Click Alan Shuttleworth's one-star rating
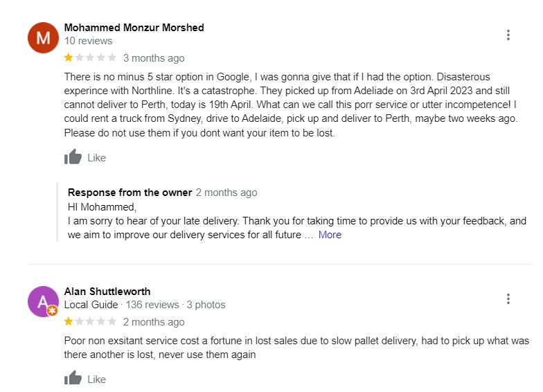 point(69,322)
